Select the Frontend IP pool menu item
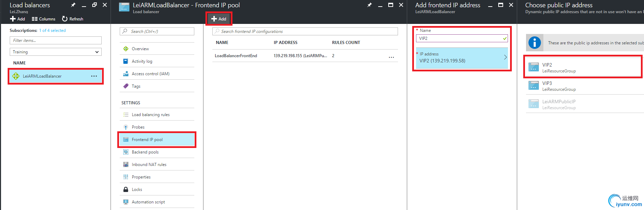Viewport: 644px width, 210px height. pos(157,140)
